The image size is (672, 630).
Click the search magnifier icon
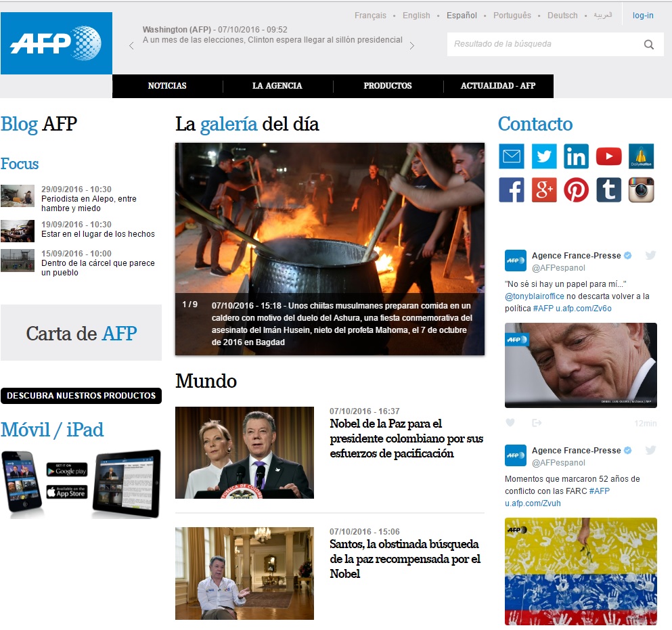coord(649,44)
